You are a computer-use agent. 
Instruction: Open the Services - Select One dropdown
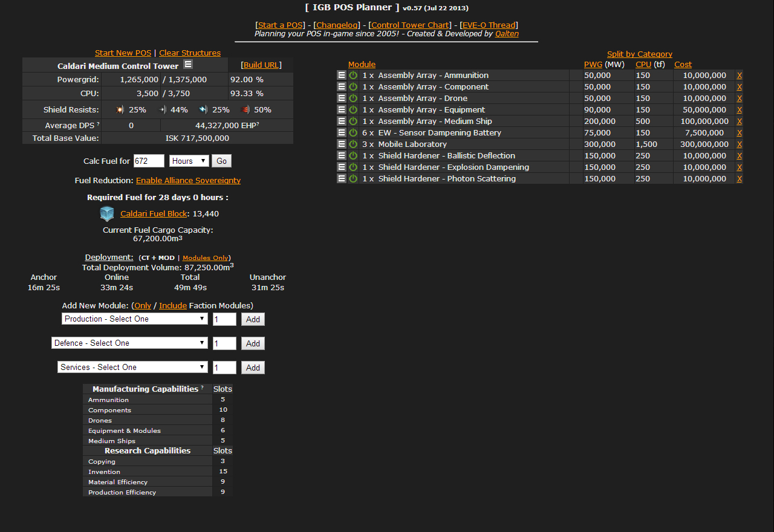[x=133, y=367]
